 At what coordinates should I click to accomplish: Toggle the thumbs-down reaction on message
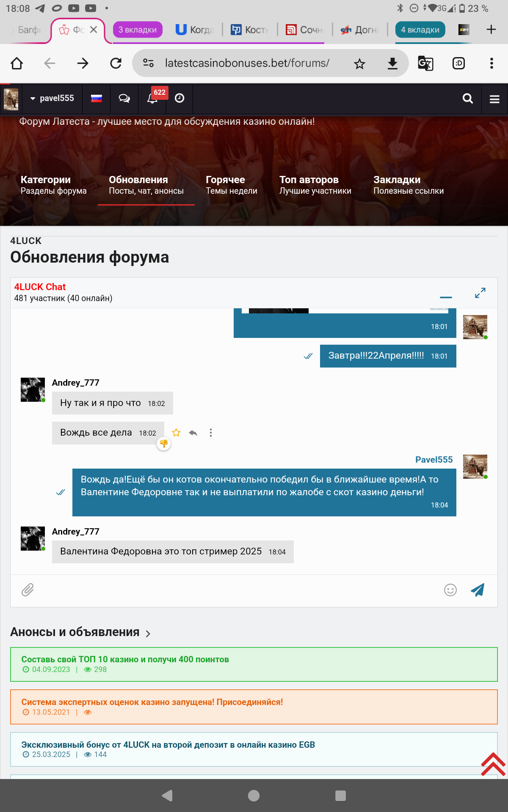coord(164,444)
